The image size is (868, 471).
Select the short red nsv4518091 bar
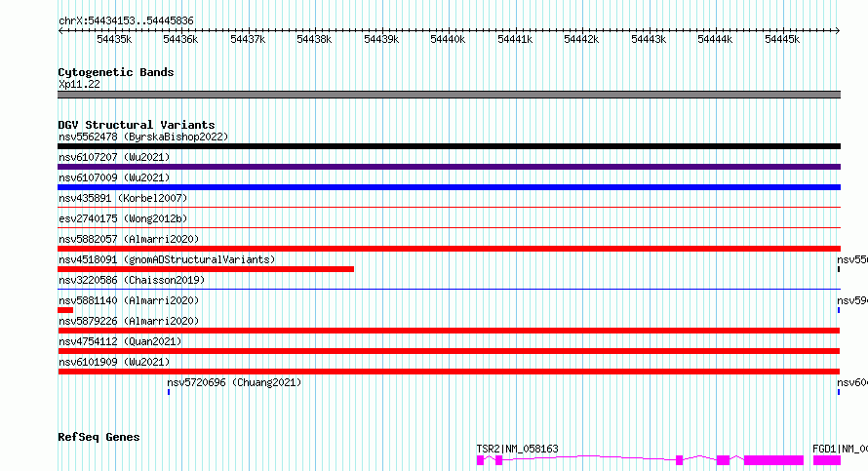(x=206, y=269)
